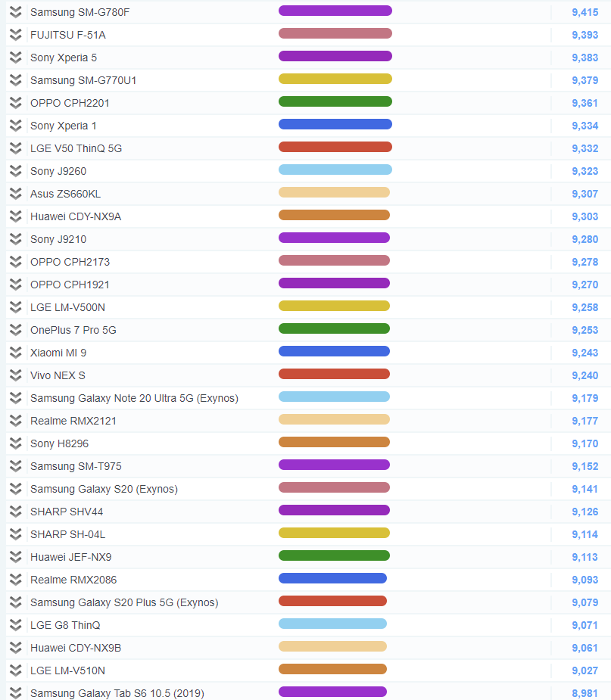The width and height of the screenshot is (611, 700).
Task: Expand the Realme RMX2086 row chevron
Action: (16, 580)
